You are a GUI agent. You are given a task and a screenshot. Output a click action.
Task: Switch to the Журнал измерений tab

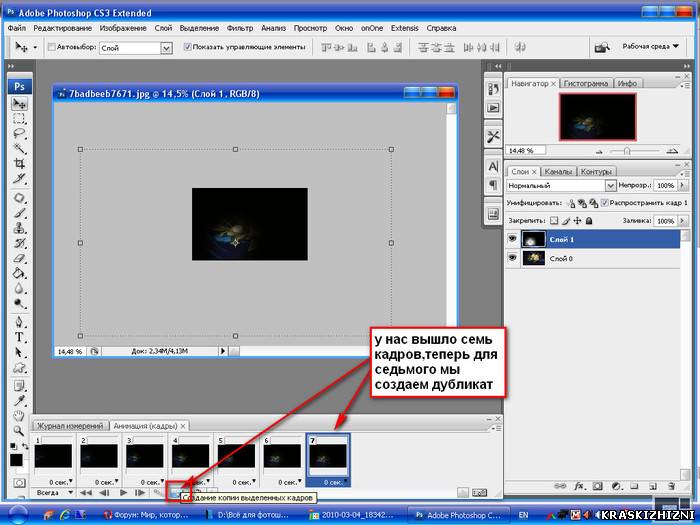(x=70, y=426)
